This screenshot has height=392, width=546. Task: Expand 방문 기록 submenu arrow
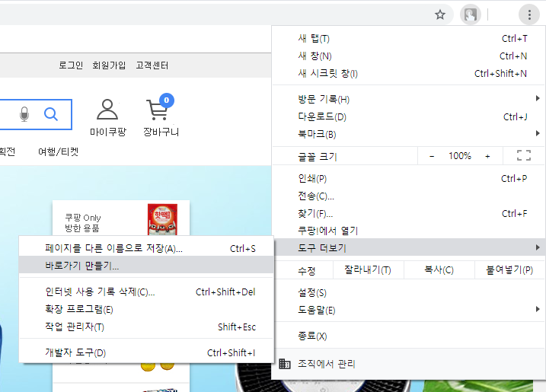[x=538, y=98]
